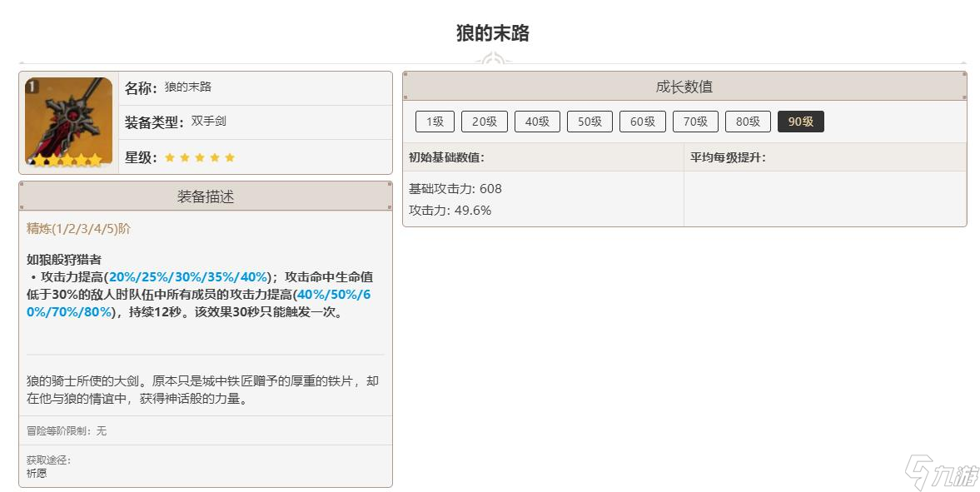
Task: Click the 装备描述 panel header
Action: (206, 196)
